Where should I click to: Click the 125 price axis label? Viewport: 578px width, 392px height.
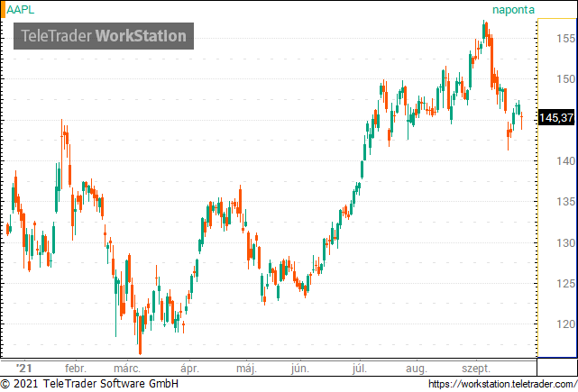point(566,284)
